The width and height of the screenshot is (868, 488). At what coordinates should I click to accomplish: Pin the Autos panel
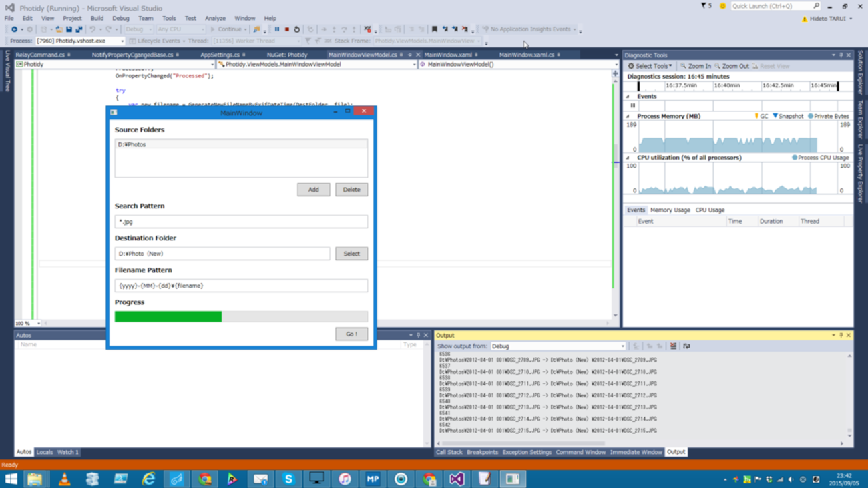[x=418, y=335]
